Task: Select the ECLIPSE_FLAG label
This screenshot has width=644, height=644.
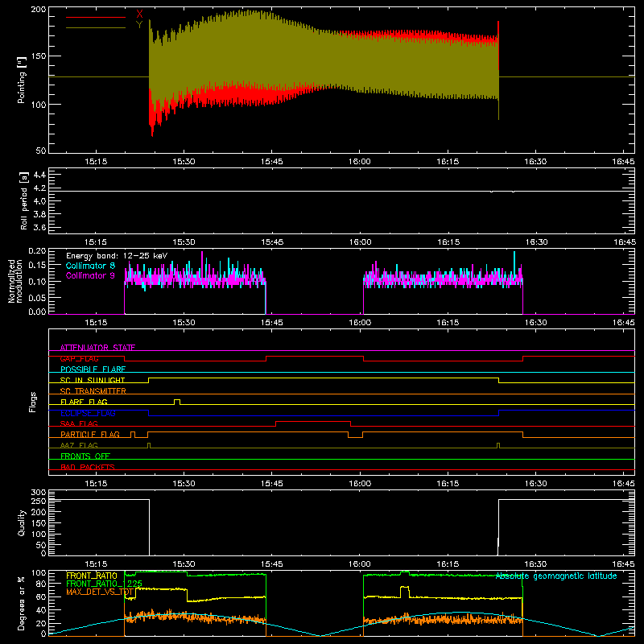Action: [x=88, y=413]
